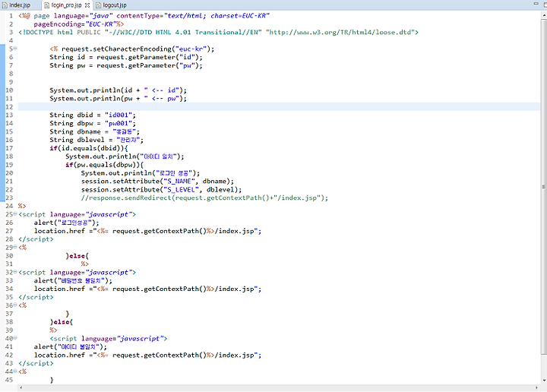Collapse the script block fold at line 25
This screenshot has height=392, width=547.
coord(15,214)
